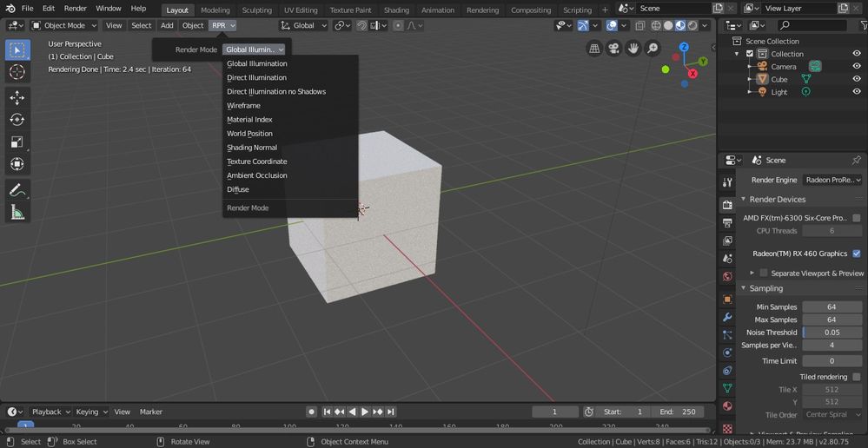The width and height of the screenshot is (868, 448).
Task: Select the Rotate tool
Action: click(17, 120)
